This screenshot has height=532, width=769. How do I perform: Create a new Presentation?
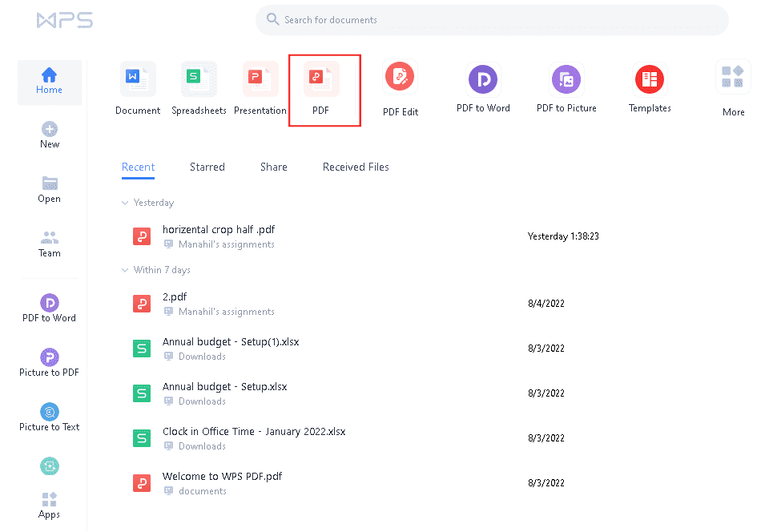click(x=260, y=89)
